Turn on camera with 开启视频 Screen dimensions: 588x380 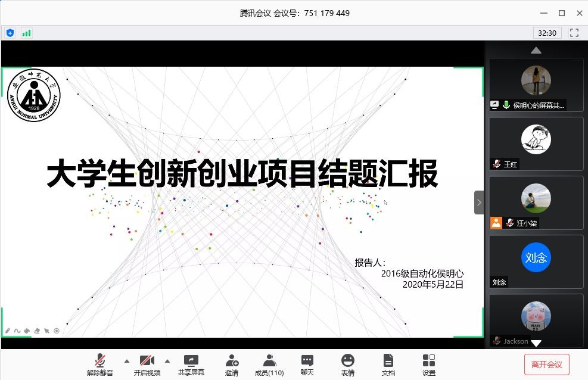[147, 365]
